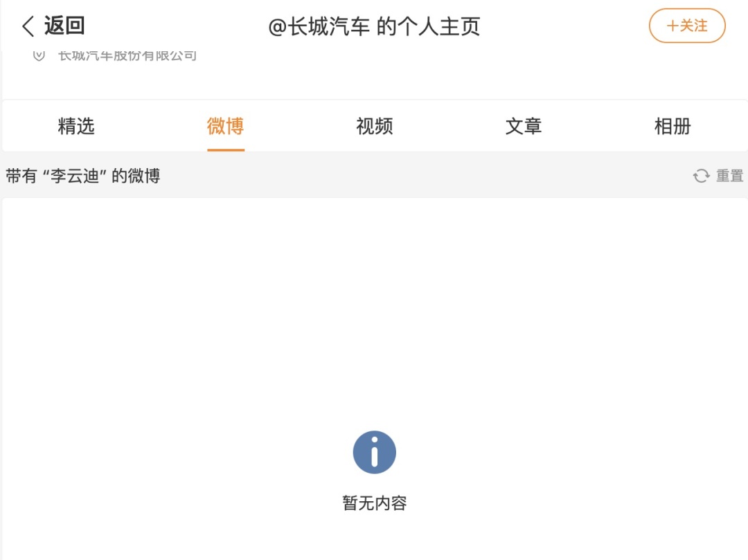Click the 长城汽车股份有限公司 company name text
The image size is (748, 560).
pyautogui.click(x=127, y=56)
